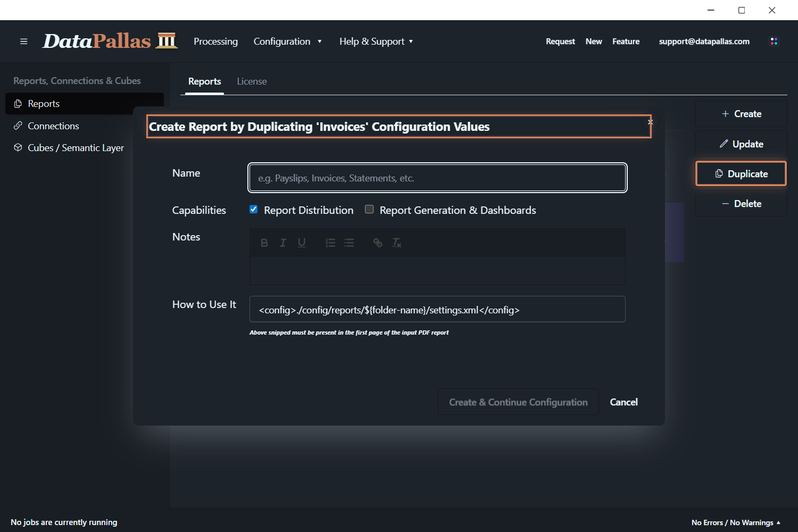This screenshot has width=798, height=532.
Task: Click inside the Notes text area
Action: click(x=437, y=271)
